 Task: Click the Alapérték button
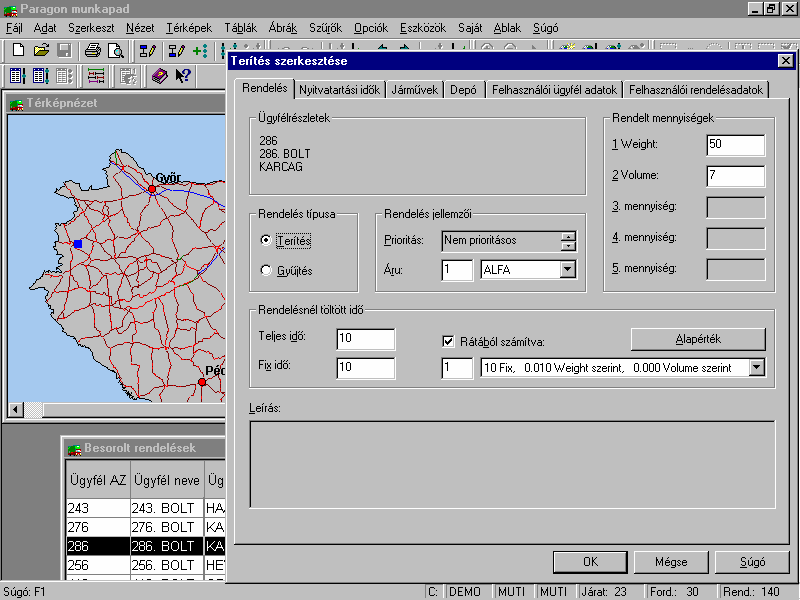tap(698, 339)
